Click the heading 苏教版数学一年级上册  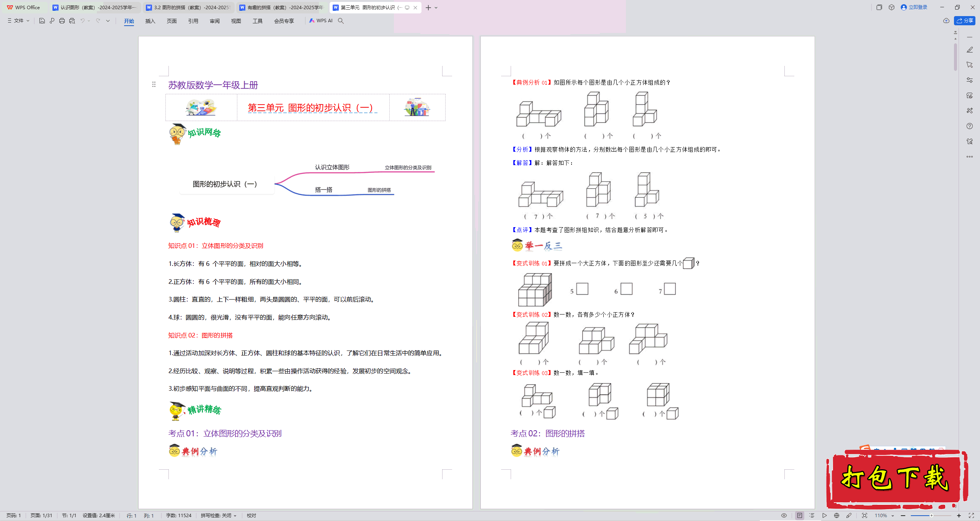click(x=213, y=85)
